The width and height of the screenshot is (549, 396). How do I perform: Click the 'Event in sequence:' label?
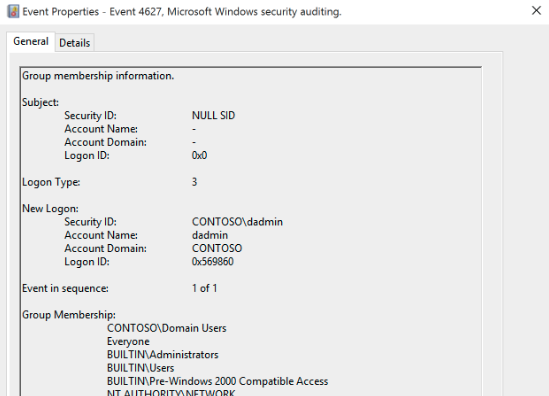coord(65,288)
